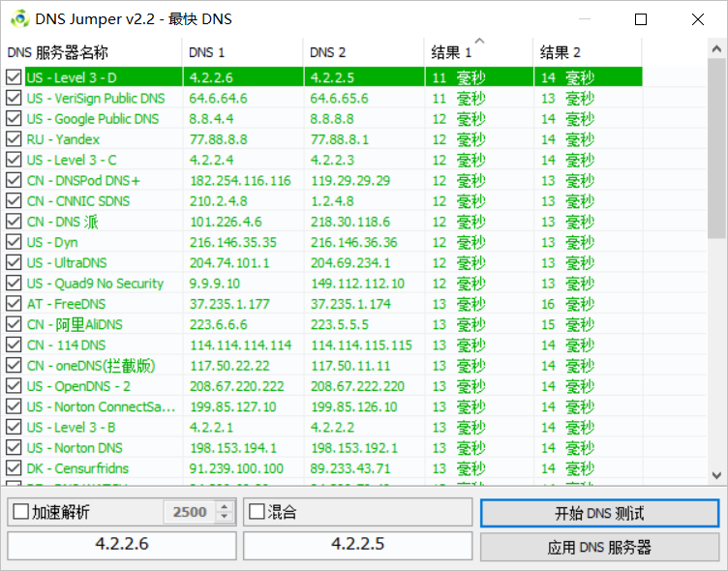Image resolution: width=728 pixels, height=571 pixels.
Task: Decrease the 2500 value with down arrow
Action: point(225,517)
